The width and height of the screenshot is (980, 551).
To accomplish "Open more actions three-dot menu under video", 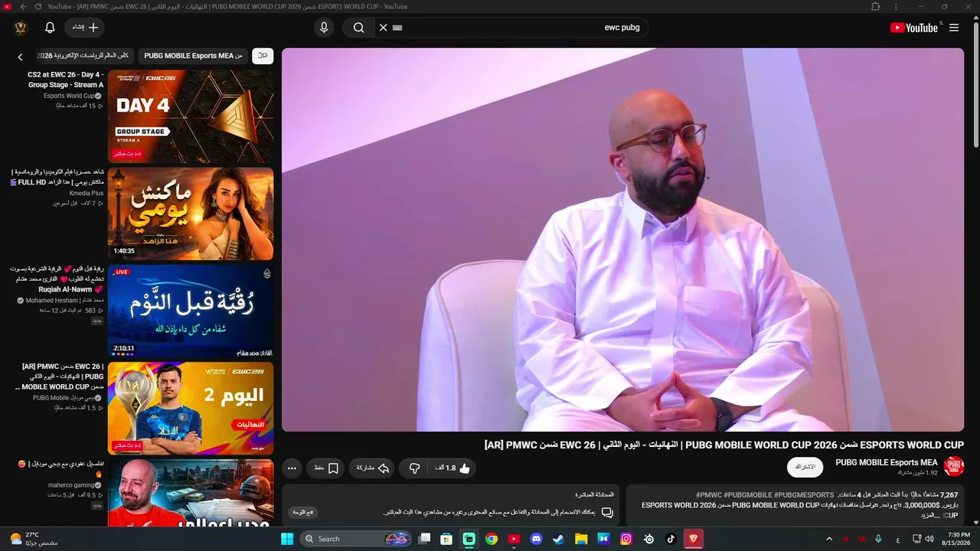I will 292,468.
